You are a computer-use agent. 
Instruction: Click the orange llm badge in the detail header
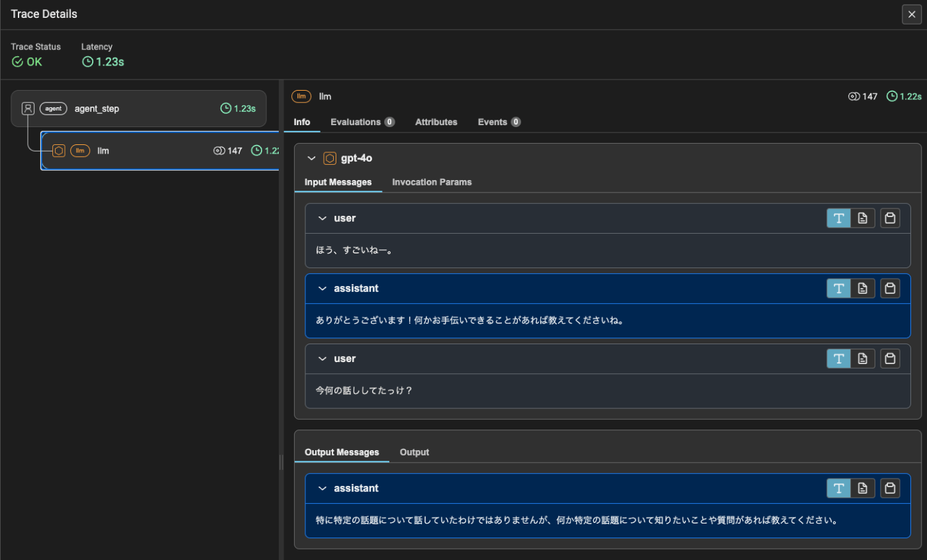(x=301, y=97)
